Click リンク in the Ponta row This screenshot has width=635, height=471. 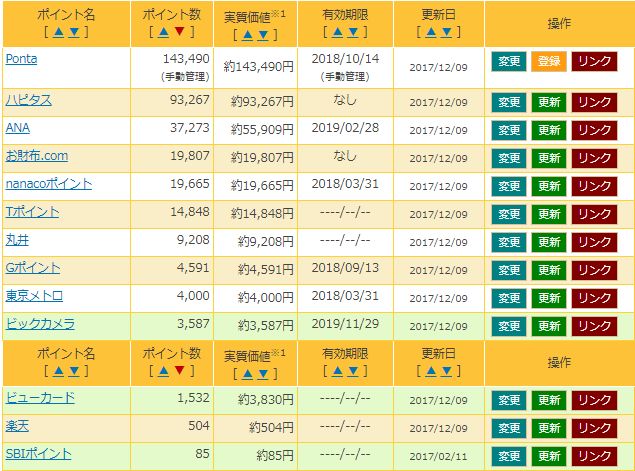tap(595, 62)
